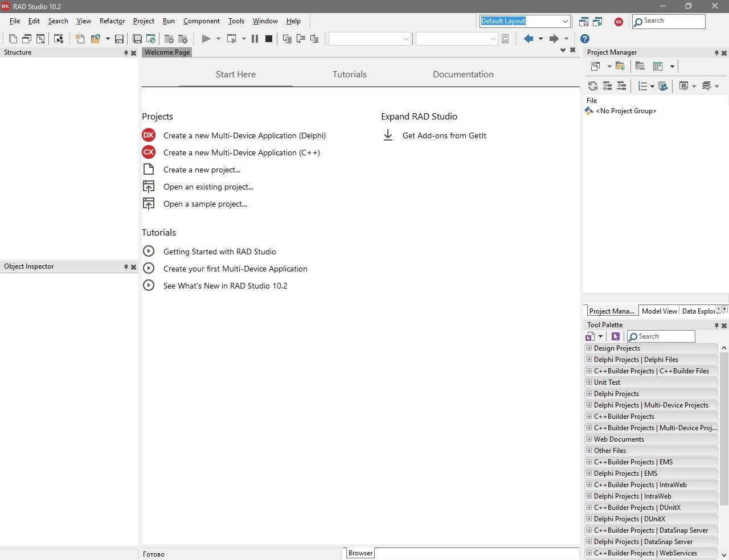Screen dimensions: 729x560
Task: Pin the Object Inspector panel
Action: click(126, 267)
